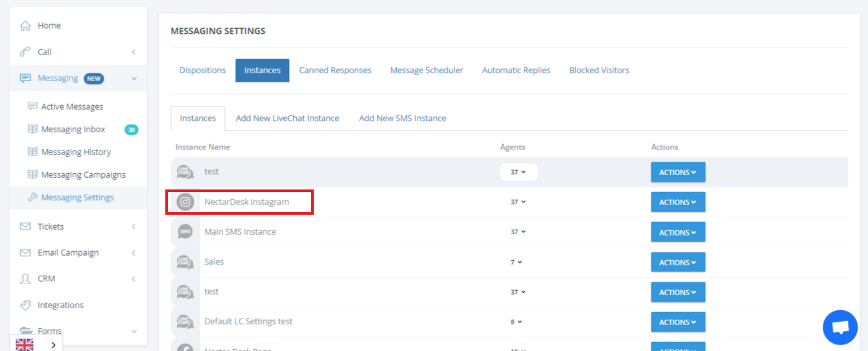Click the SMS icon for Main SMS Instance
The height and width of the screenshot is (351, 868).
pyautogui.click(x=185, y=232)
